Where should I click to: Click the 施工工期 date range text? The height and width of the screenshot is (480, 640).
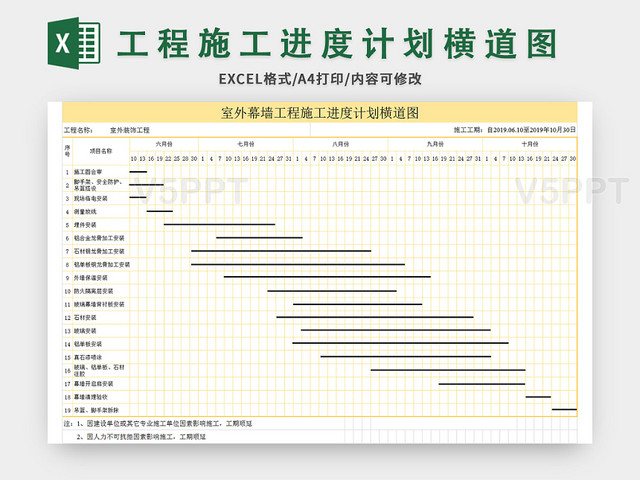[x=515, y=130]
